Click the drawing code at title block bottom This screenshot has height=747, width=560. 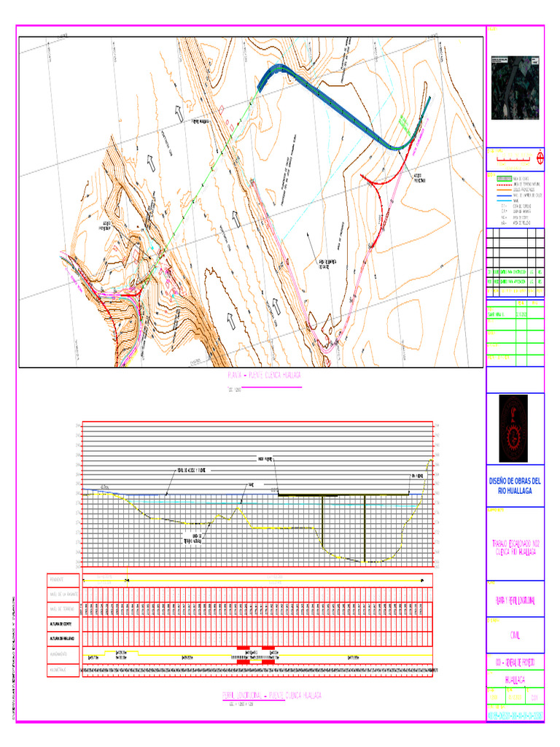click(x=515, y=715)
